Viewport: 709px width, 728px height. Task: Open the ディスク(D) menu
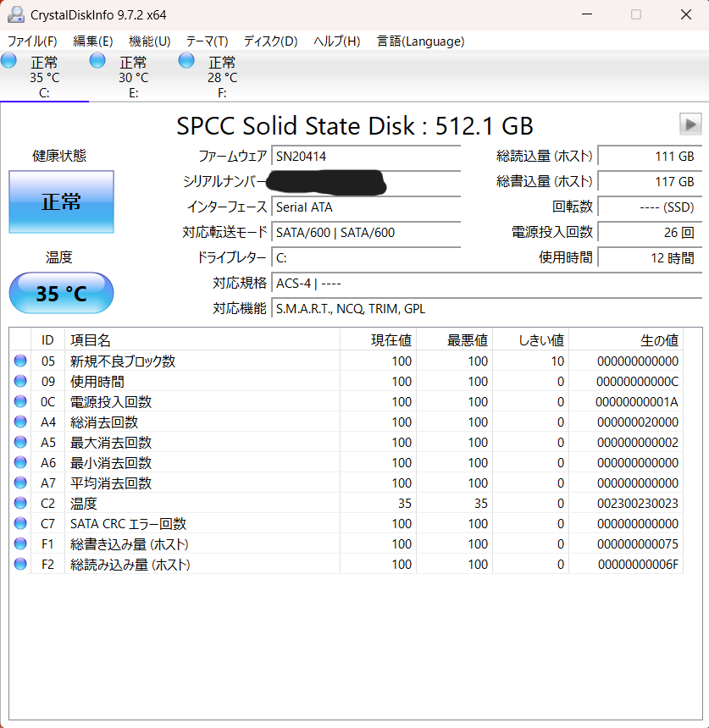(266, 41)
